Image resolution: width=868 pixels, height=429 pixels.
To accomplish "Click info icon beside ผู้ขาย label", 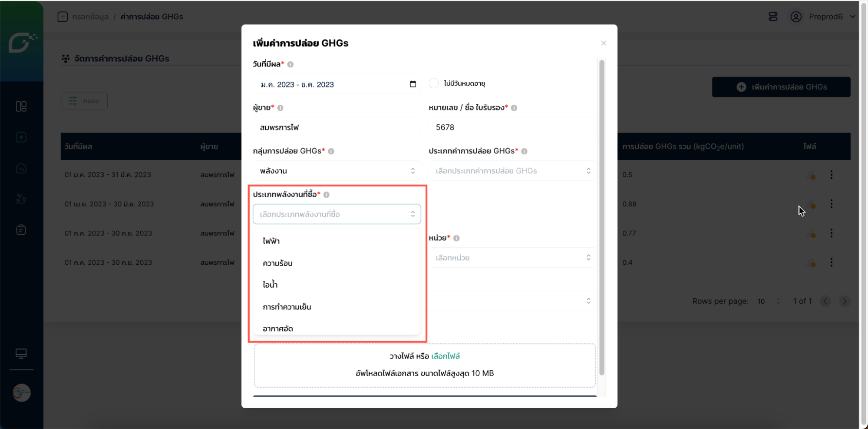I will coord(281,108).
